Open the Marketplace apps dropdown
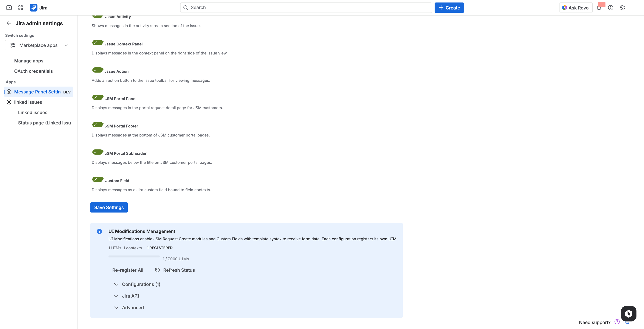 pos(39,45)
